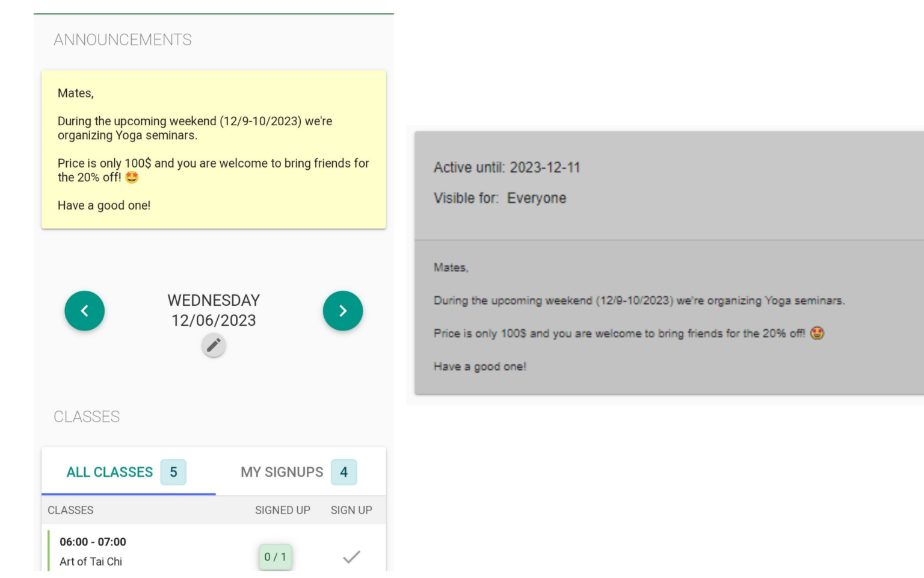Image resolution: width=924 pixels, height=578 pixels.
Task: Click the Active until 2023-12-11 field
Action: (507, 167)
